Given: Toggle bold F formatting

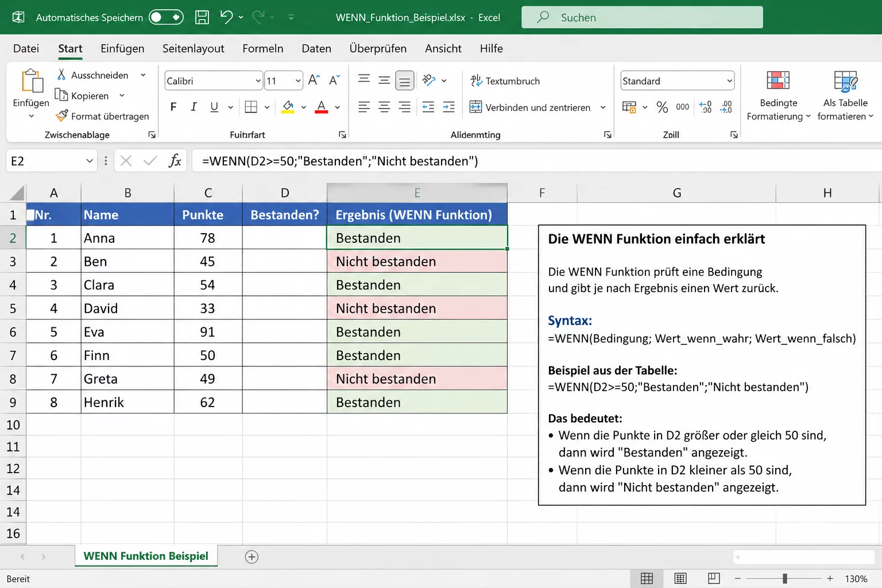Looking at the screenshot, I should click(173, 107).
